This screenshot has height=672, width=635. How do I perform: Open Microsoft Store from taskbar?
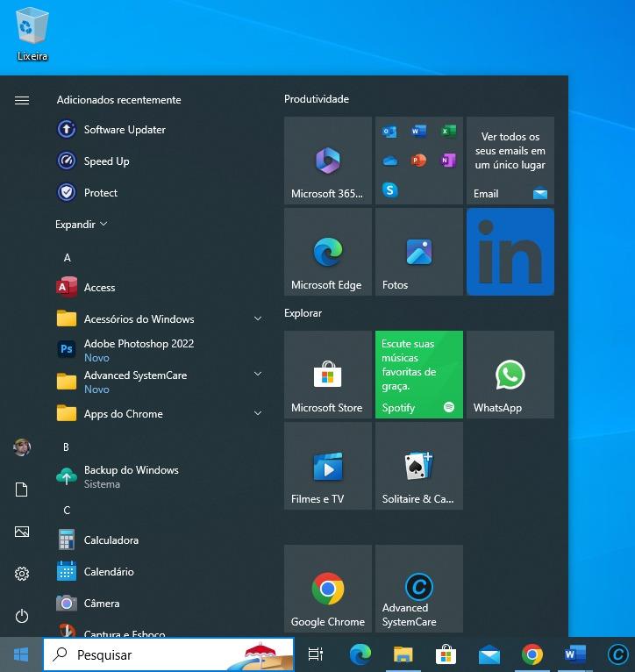(x=446, y=654)
